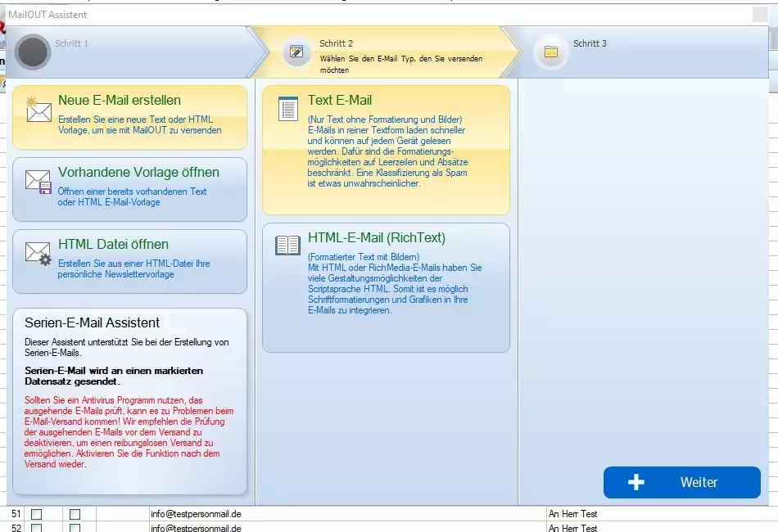Select the Text E-Mail type

[386, 150]
